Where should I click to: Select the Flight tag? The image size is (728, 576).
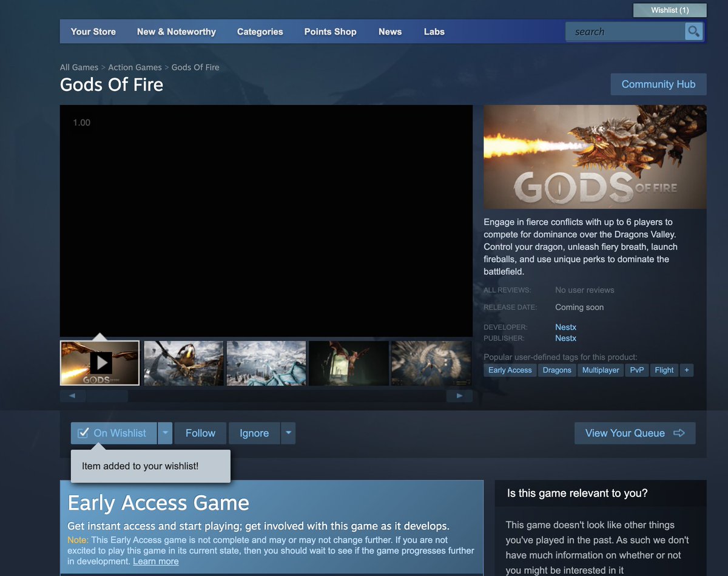(664, 370)
